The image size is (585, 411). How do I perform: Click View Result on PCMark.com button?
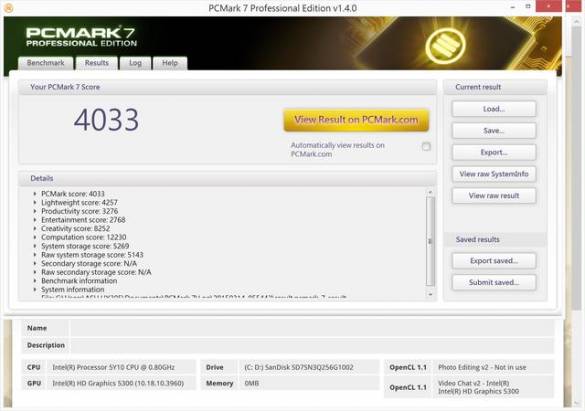(x=356, y=120)
